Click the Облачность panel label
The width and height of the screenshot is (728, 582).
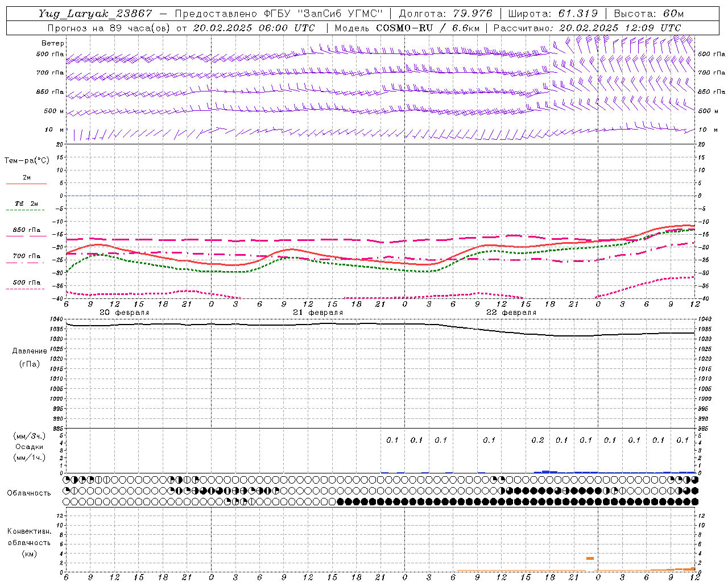tap(29, 493)
